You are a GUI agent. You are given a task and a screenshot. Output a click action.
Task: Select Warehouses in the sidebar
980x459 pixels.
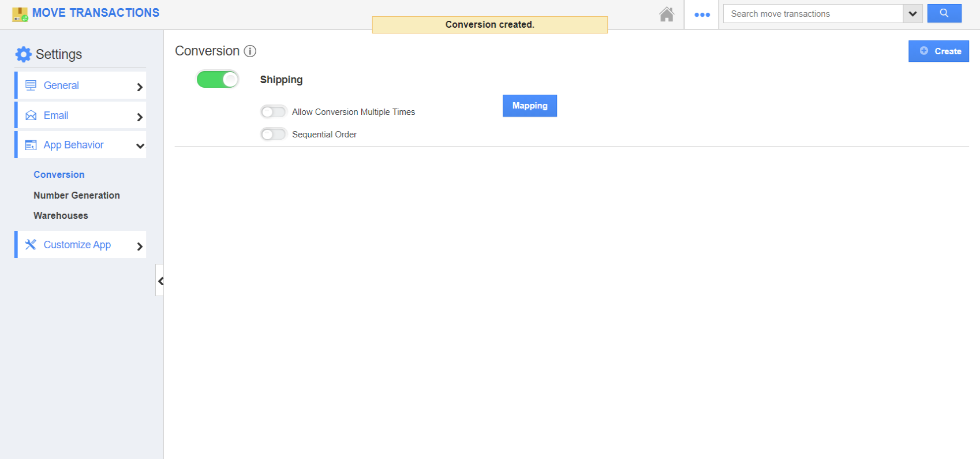pos(61,215)
